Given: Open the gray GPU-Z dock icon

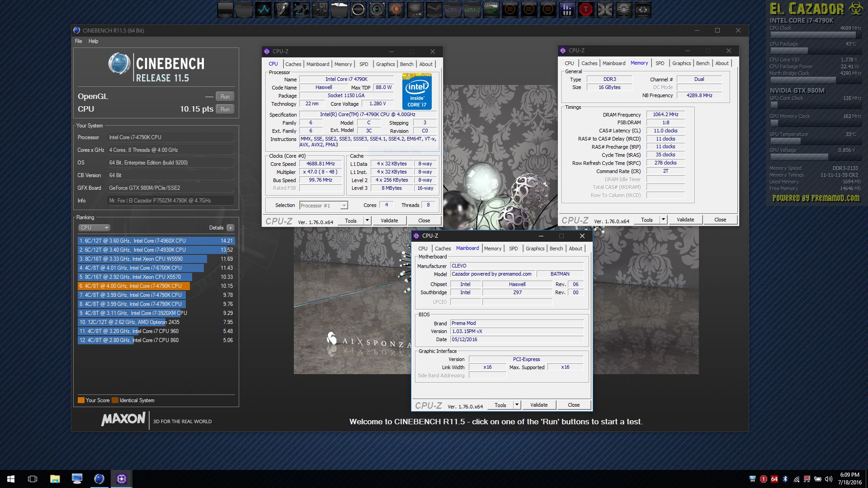Looking at the screenshot, I should (x=453, y=9).
